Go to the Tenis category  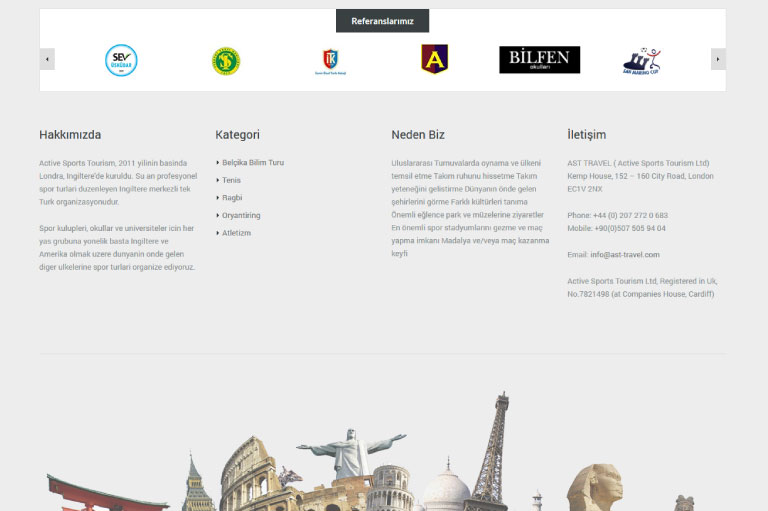click(x=231, y=180)
